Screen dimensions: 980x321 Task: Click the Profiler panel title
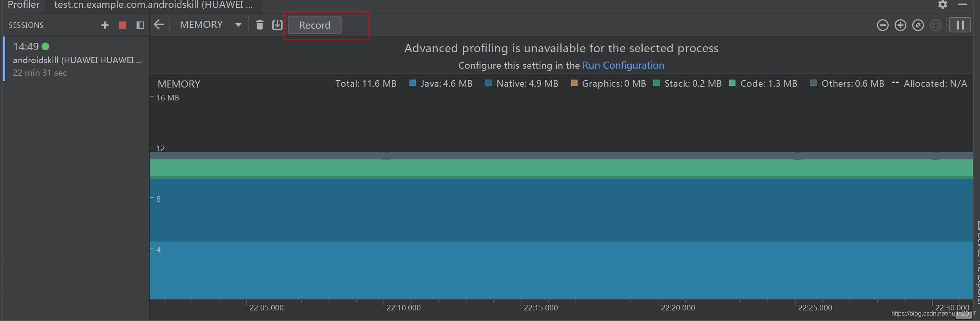(x=24, y=5)
